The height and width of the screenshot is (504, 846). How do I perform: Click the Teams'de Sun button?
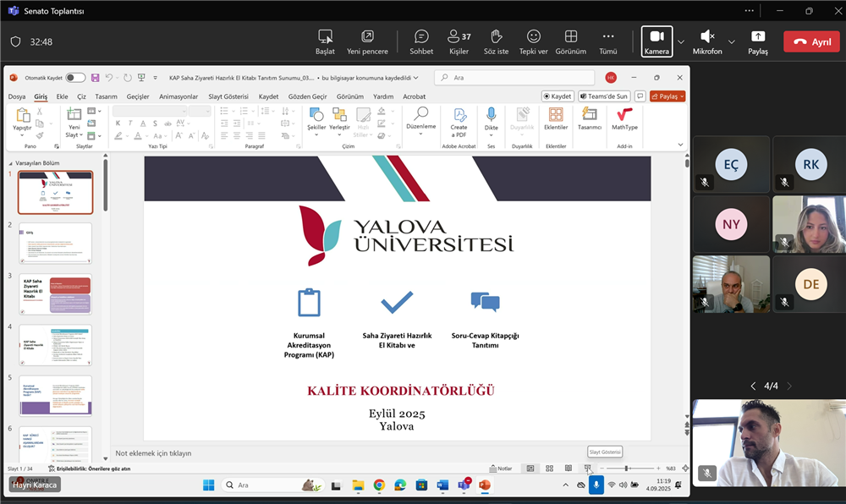(x=604, y=96)
